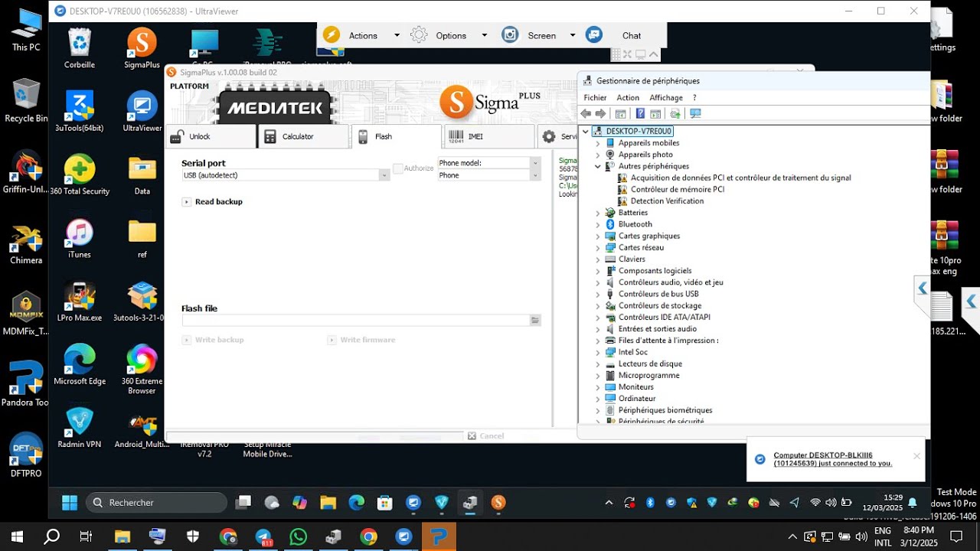The height and width of the screenshot is (551, 980).
Task: Switch to the Calculator tab in SigmaPlus
Action: [x=304, y=136]
